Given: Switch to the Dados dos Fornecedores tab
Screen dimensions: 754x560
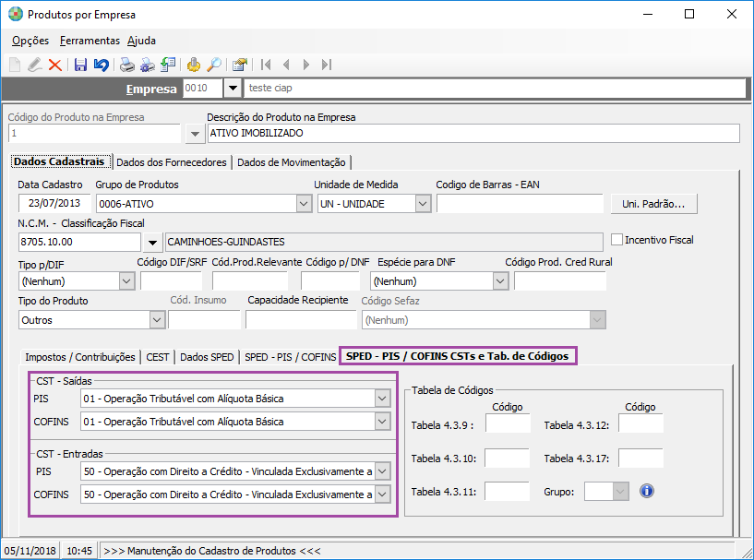Looking at the screenshot, I should (x=172, y=162).
